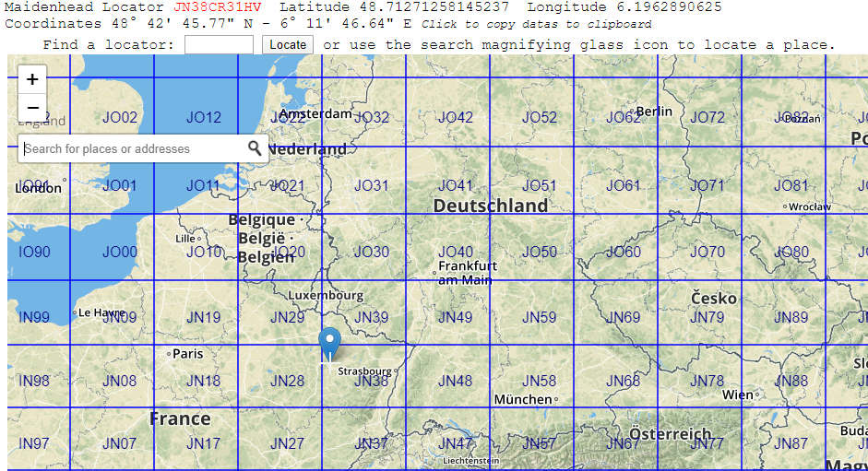Zoom out with the minus button
This screenshot has height=471, width=868.
[32, 109]
